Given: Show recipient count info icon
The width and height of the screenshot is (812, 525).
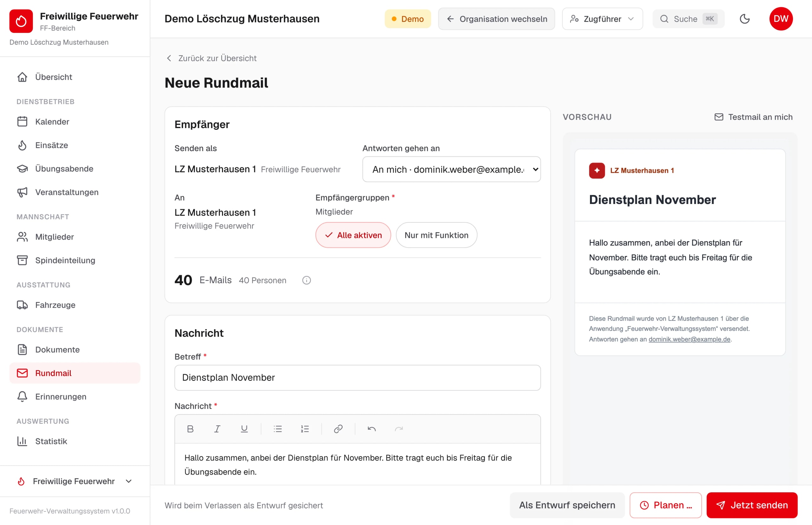Looking at the screenshot, I should (x=306, y=280).
